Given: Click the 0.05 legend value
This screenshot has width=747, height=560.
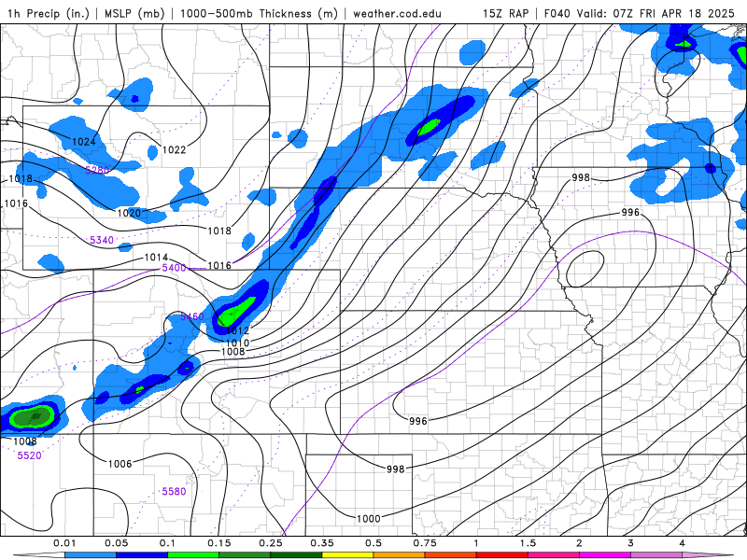Looking at the screenshot, I should [x=116, y=543].
